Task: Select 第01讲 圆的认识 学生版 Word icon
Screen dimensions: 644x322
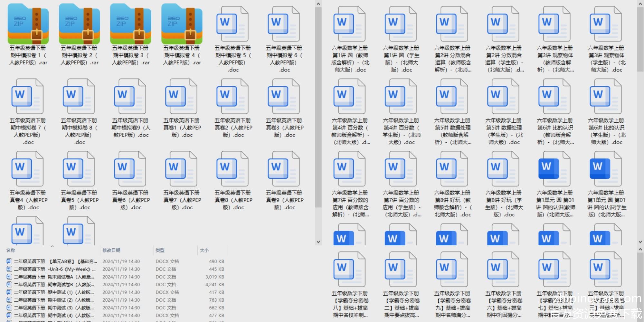Action: [x=606, y=169]
